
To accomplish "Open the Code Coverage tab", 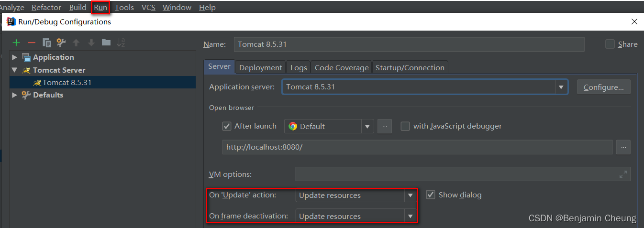I will 342,67.
